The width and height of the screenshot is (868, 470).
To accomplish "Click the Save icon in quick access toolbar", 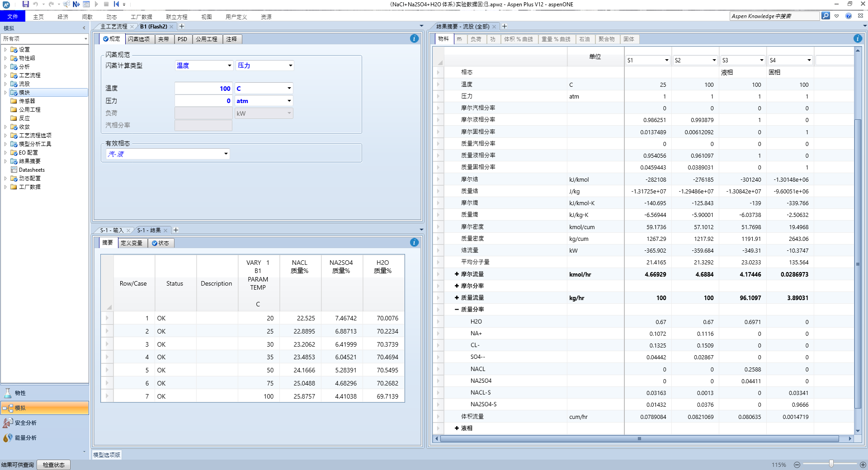I will [x=25, y=4].
